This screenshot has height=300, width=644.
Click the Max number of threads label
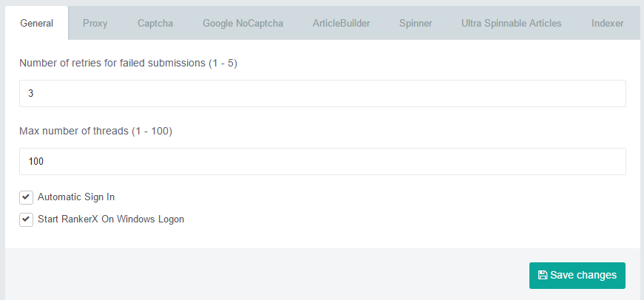click(x=95, y=132)
